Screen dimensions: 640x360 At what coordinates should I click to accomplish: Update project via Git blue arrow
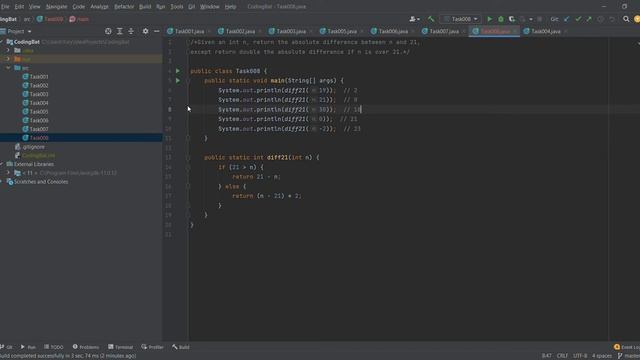tap(567, 19)
